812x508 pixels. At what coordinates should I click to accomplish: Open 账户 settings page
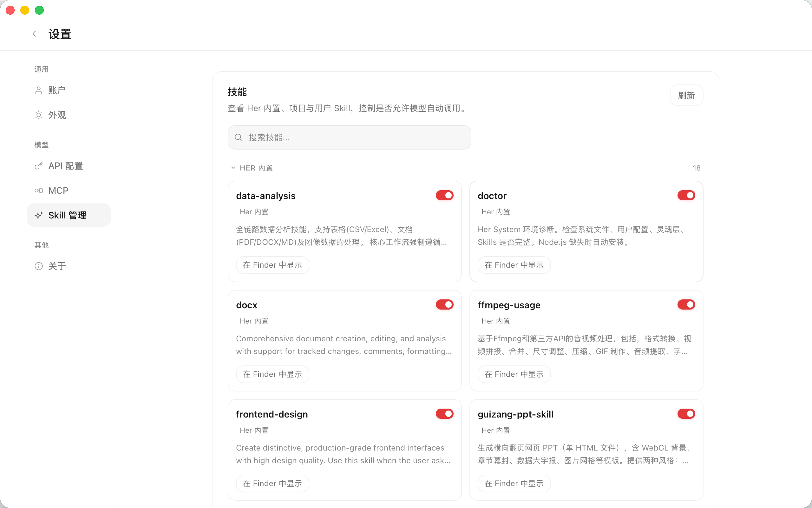coord(69,90)
